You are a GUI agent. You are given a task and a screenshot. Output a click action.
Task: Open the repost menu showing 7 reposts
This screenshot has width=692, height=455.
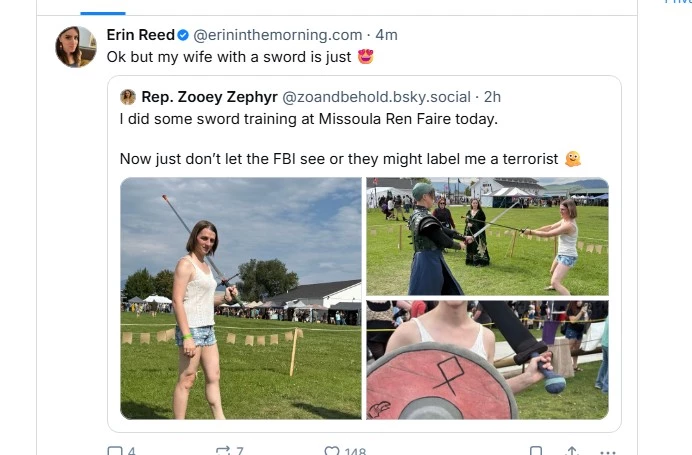(223, 450)
